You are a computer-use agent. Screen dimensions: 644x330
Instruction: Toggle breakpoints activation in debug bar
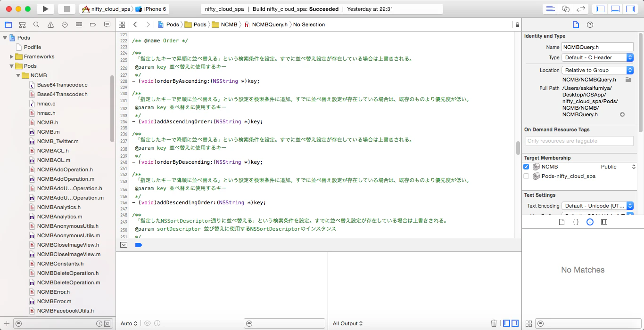pos(139,245)
